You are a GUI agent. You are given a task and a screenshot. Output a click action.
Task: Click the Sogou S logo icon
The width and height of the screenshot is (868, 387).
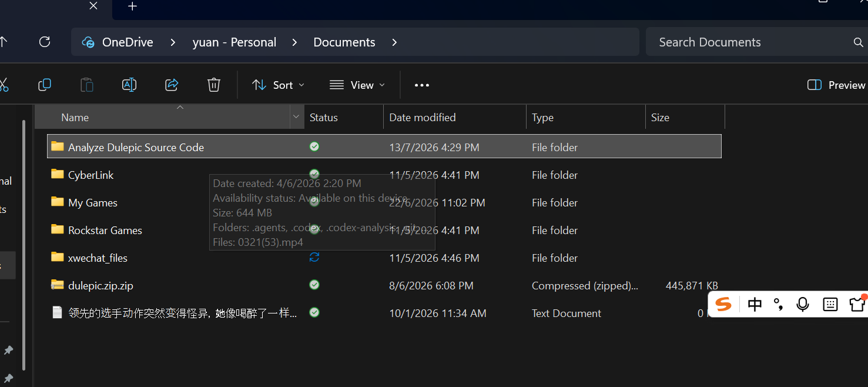(x=723, y=304)
